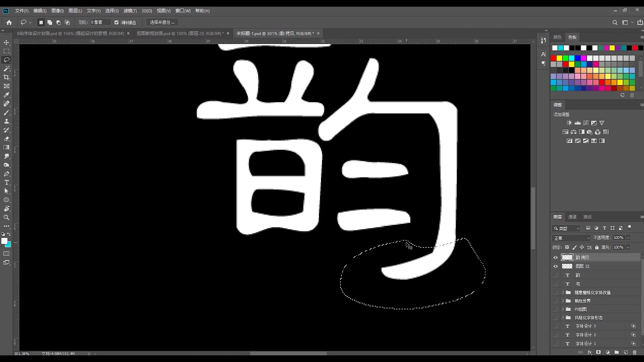Screen dimensions: 644x362
Task: Select the Horizontal Type tool
Action: [x=6, y=183]
